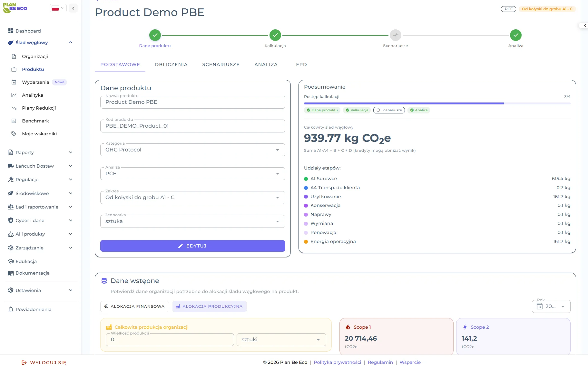Click the Dashboard icon in sidebar
Viewport: 588px width, 369px height.
point(11,31)
